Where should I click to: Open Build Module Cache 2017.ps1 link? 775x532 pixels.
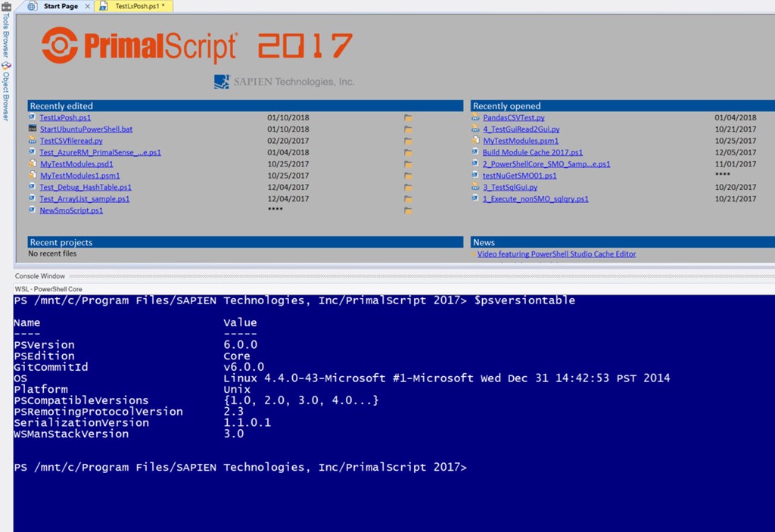[533, 152]
